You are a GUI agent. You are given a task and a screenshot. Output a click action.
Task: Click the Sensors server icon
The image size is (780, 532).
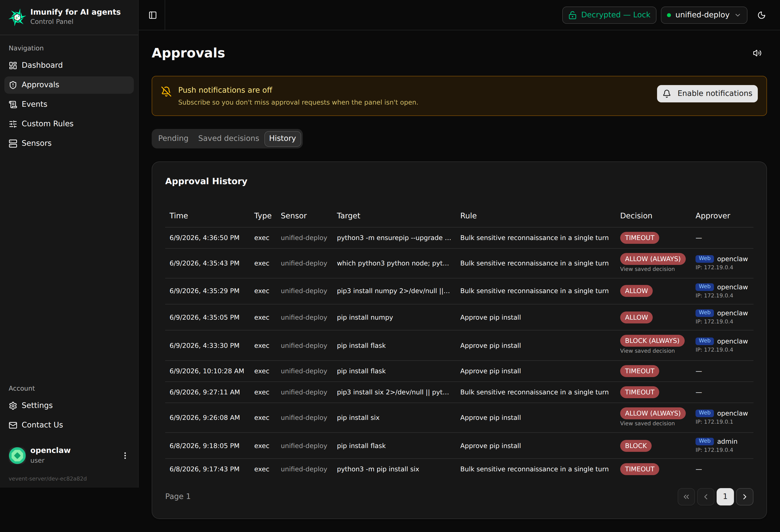click(x=13, y=143)
